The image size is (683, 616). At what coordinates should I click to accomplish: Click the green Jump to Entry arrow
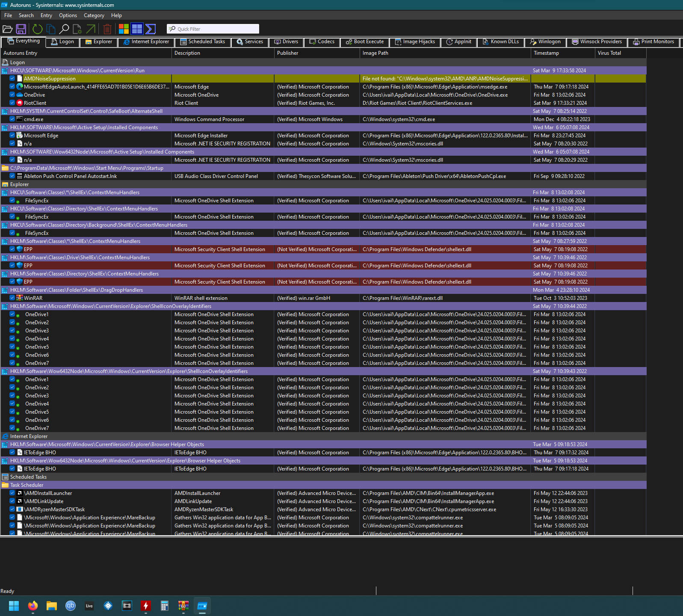click(x=91, y=29)
